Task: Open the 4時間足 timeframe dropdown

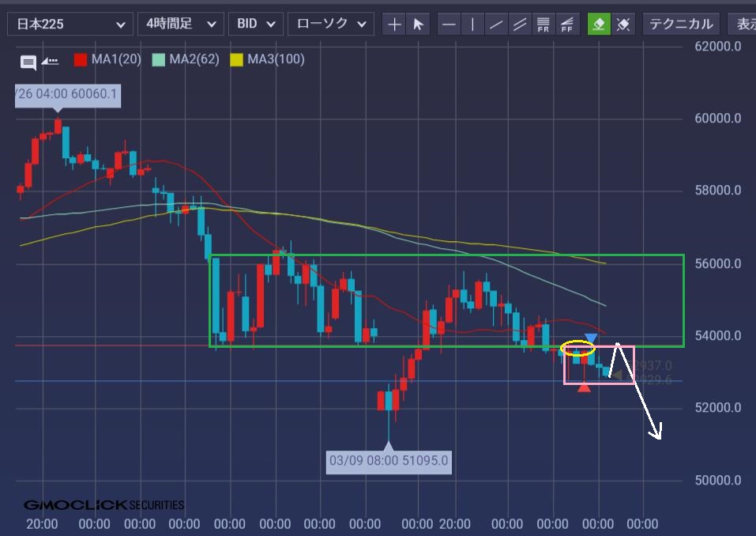Action: point(179,25)
